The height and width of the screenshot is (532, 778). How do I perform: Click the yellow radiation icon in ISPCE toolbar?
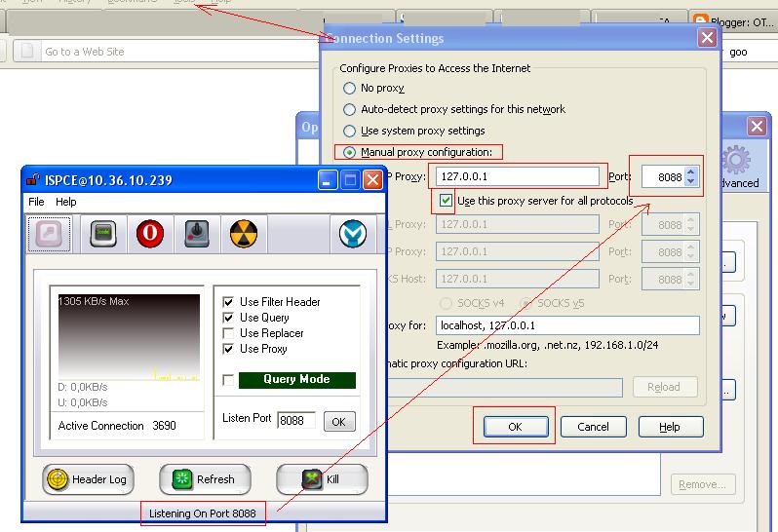point(243,234)
